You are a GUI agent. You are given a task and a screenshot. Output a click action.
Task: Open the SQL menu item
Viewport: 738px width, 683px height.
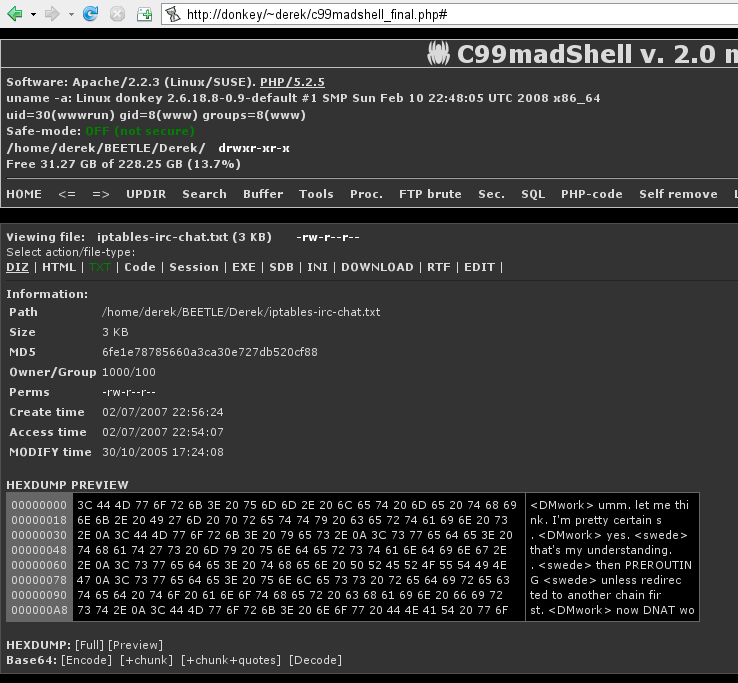click(x=533, y=194)
